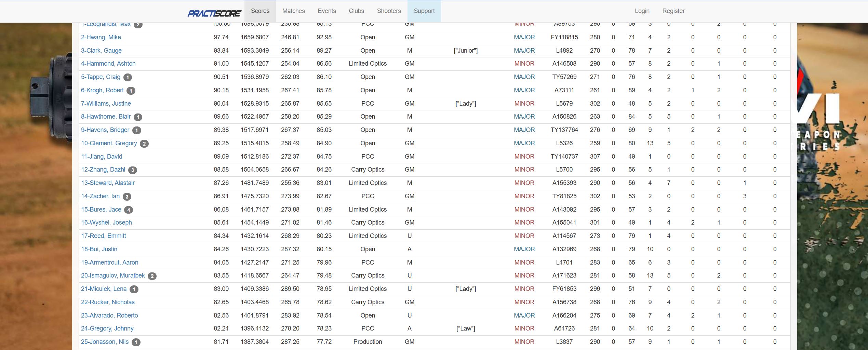Click member number L4892
The height and width of the screenshot is (350, 868).
click(564, 51)
